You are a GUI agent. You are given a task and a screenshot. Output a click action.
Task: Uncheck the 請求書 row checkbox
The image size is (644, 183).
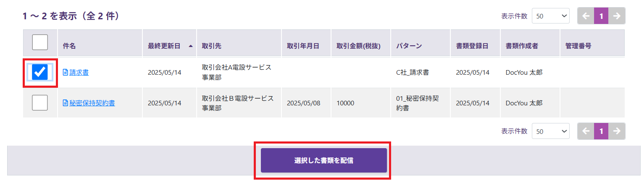(x=40, y=72)
